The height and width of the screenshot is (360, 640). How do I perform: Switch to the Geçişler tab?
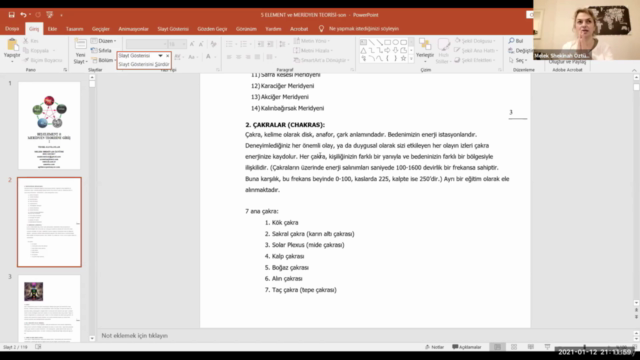(x=101, y=29)
